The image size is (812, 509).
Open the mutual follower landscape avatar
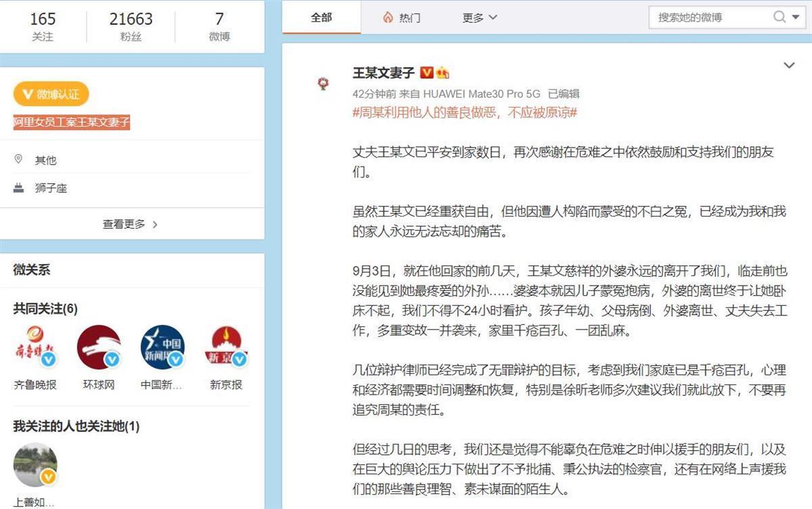pyautogui.click(x=35, y=464)
